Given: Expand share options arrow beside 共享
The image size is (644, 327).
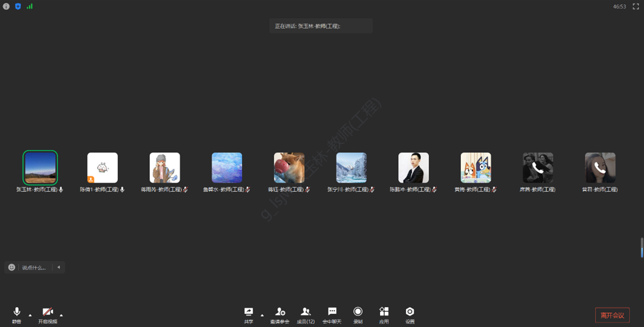Looking at the screenshot, I should 262,315.
